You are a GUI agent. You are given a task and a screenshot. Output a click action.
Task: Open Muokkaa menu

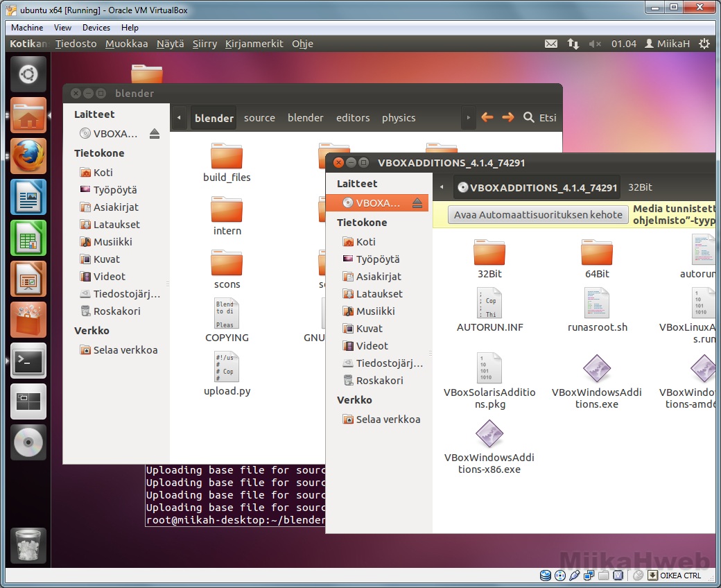click(x=126, y=44)
